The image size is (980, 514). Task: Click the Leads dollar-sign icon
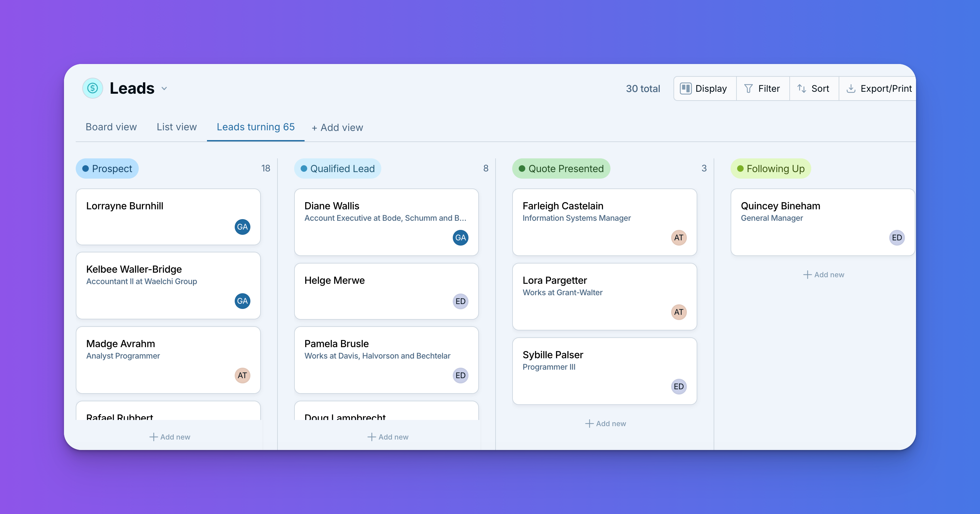point(92,88)
